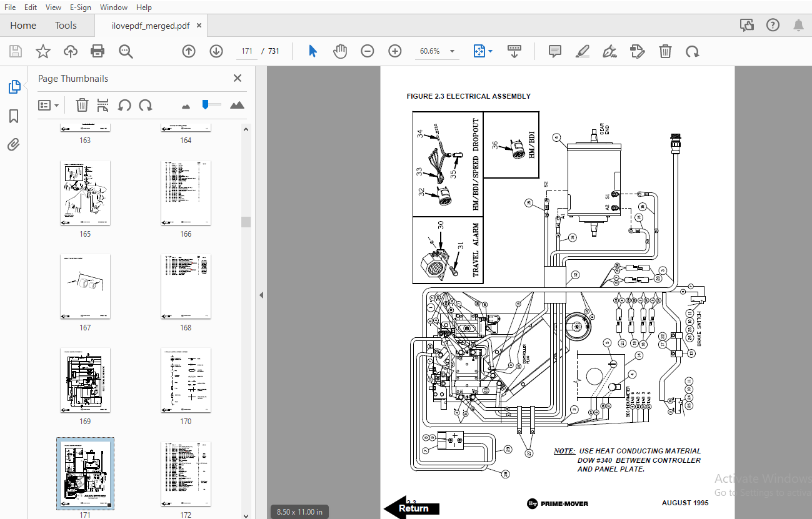Open the Help question mark icon
The height and width of the screenshot is (519, 812).
[x=773, y=25]
